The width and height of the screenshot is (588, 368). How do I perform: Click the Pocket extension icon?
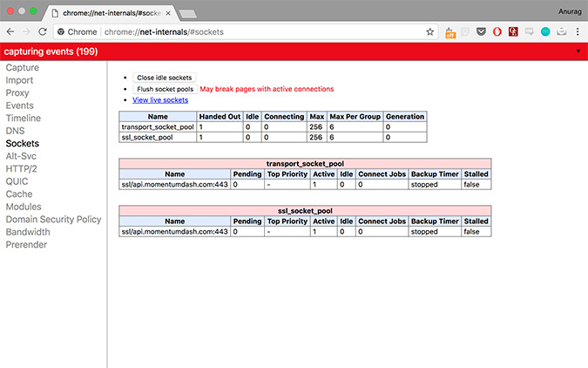(481, 31)
